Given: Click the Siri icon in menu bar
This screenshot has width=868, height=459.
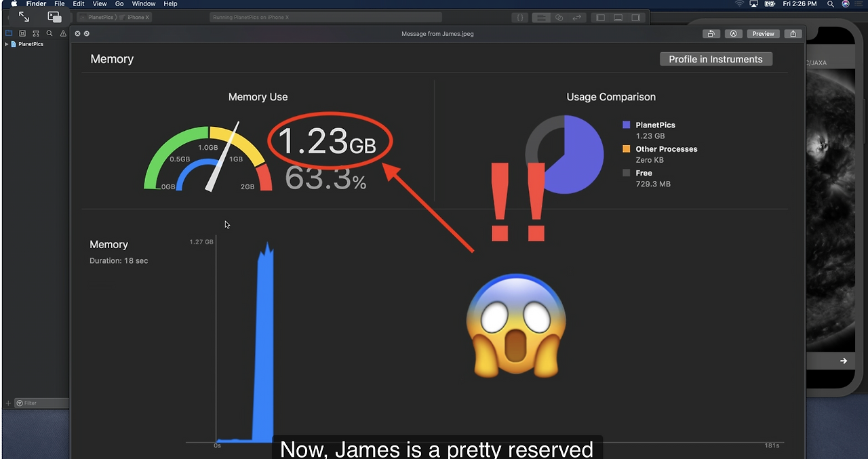Looking at the screenshot, I should point(846,4).
